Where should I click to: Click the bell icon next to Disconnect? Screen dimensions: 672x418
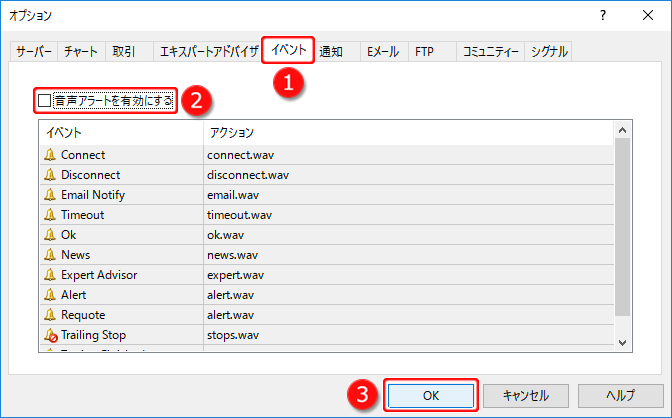click(x=50, y=175)
